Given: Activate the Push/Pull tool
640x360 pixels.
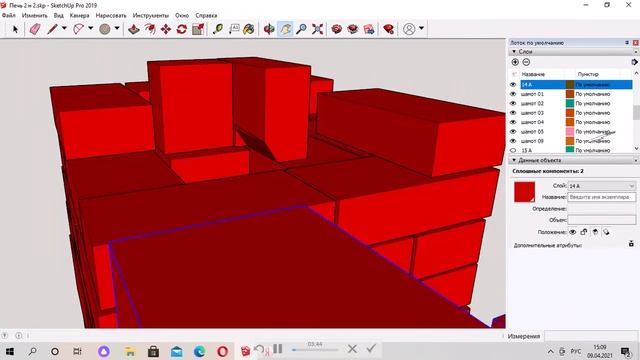Looking at the screenshot, I should coord(134,29).
